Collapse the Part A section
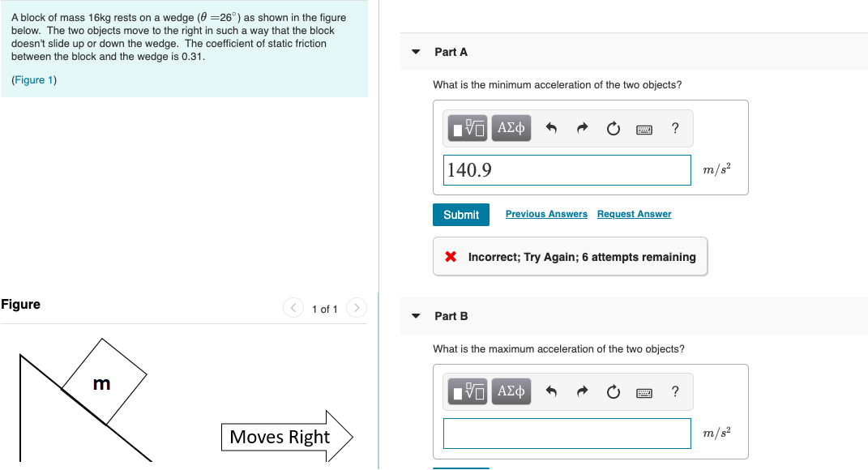This screenshot has height=470, width=868. pyautogui.click(x=415, y=51)
